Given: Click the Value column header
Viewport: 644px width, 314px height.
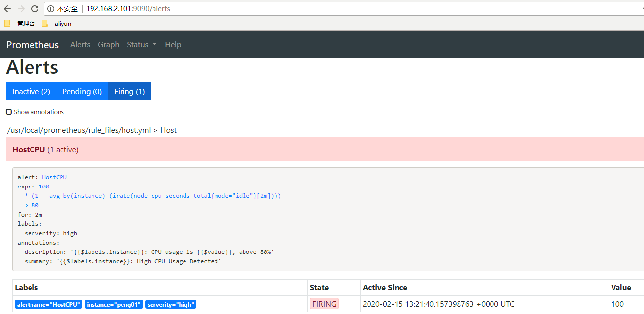Looking at the screenshot, I should click(x=621, y=287).
